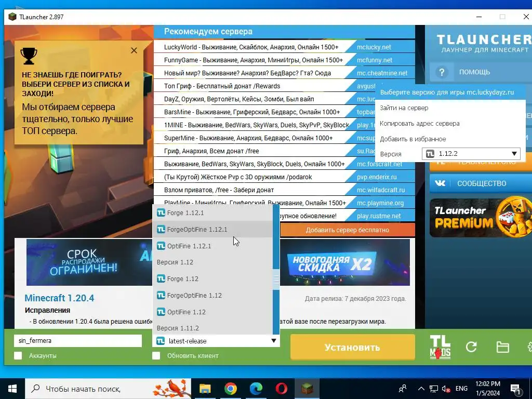Viewport: 532px width, 399px height.
Task: Select OptiFine 1.12.1 version
Action: [212, 246]
